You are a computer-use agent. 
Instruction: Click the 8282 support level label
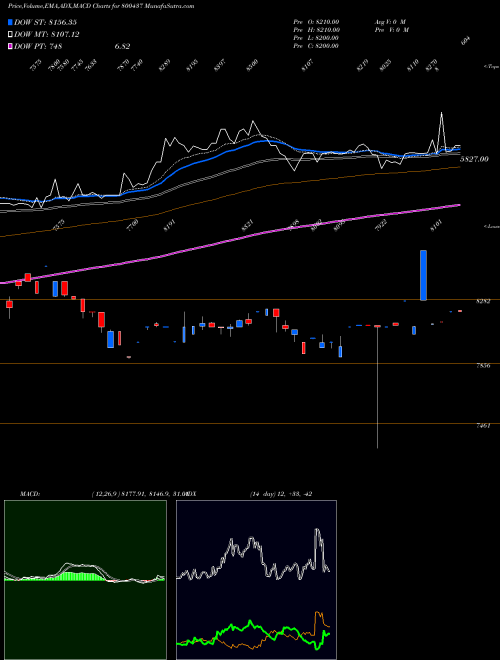tap(483, 301)
